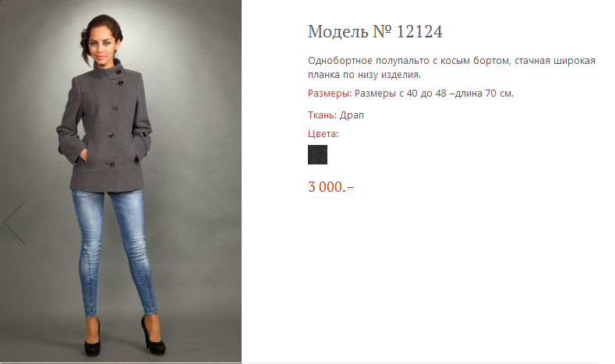Click the Цвета: label

tap(323, 134)
